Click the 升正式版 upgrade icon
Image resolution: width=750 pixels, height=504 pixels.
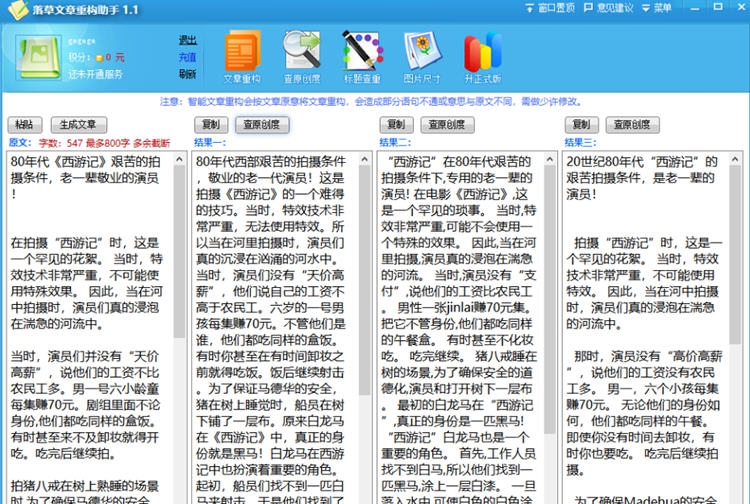pos(482,56)
